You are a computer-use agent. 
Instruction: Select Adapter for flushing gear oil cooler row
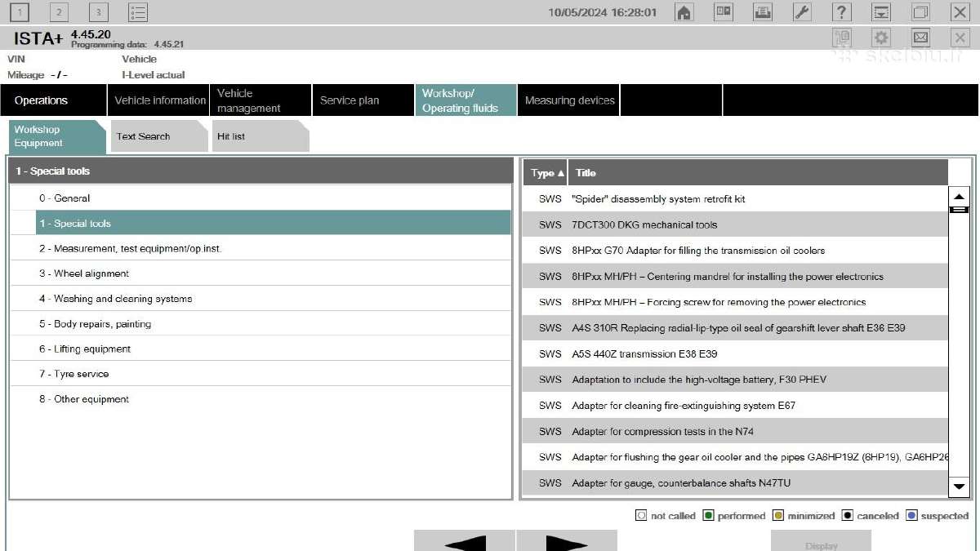coord(735,457)
